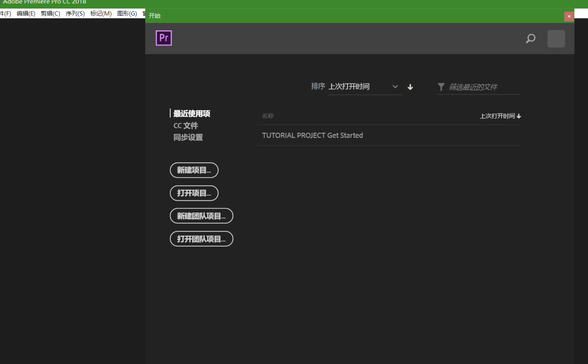The height and width of the screenshot is (364, 588).
Task: Click 上次打开时间 column header sort arrow
Action: (x=519, y=116)
